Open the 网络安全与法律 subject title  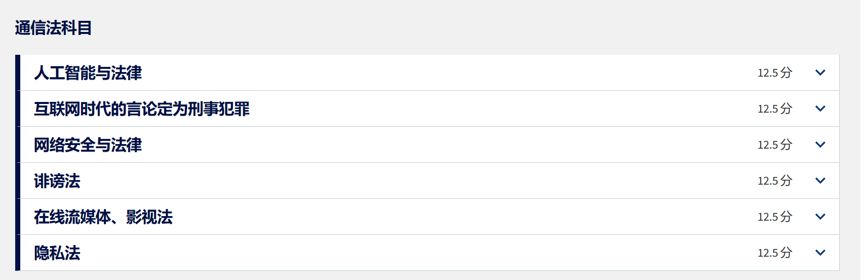coord(88,145)
